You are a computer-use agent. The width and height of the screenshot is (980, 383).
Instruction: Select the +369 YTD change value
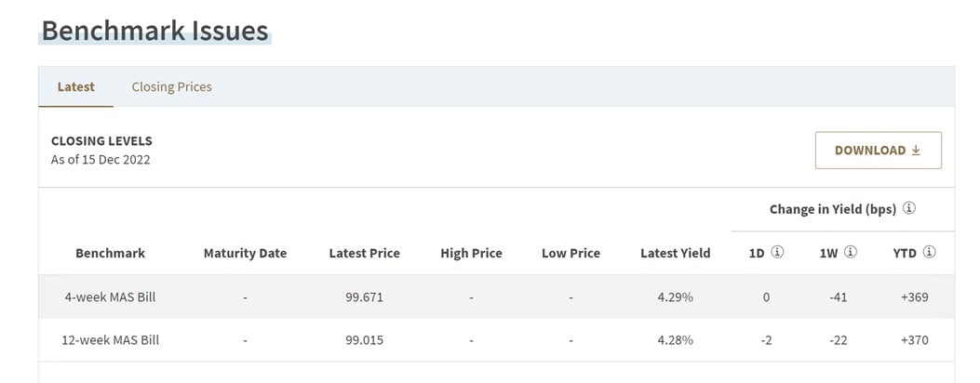pyautogui.click(x=914, y=297)
